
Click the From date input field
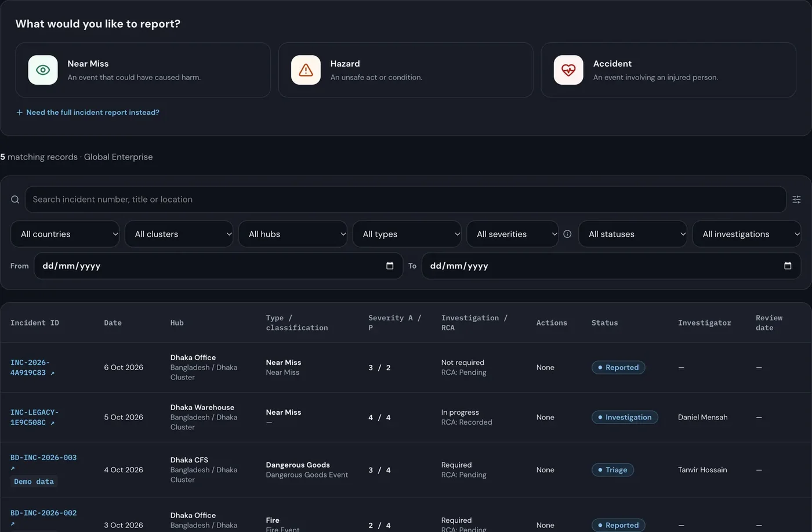218,266
